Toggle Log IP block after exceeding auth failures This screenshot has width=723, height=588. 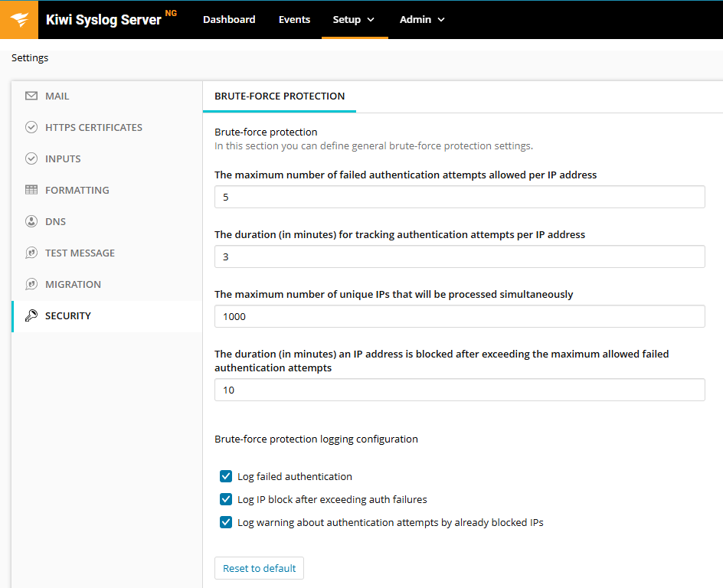pos(226,499)
